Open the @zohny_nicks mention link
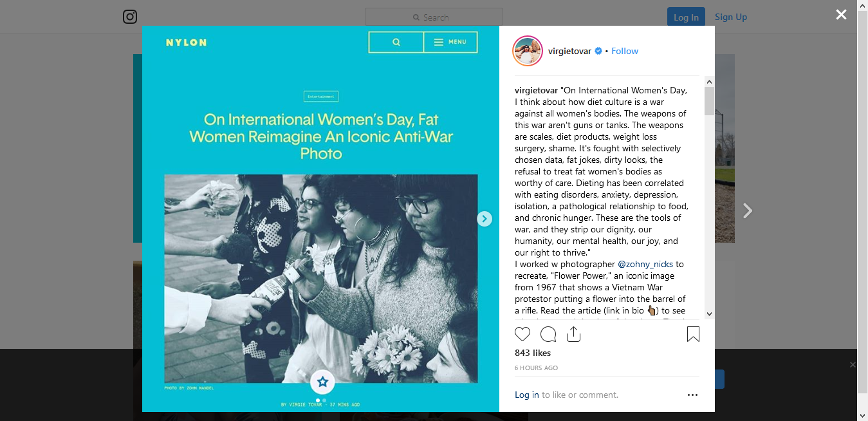 click(x=645, y=264)
